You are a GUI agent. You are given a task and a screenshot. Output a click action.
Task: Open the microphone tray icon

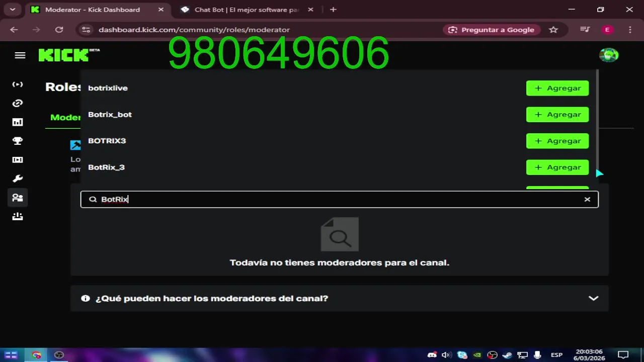point(537,355)
